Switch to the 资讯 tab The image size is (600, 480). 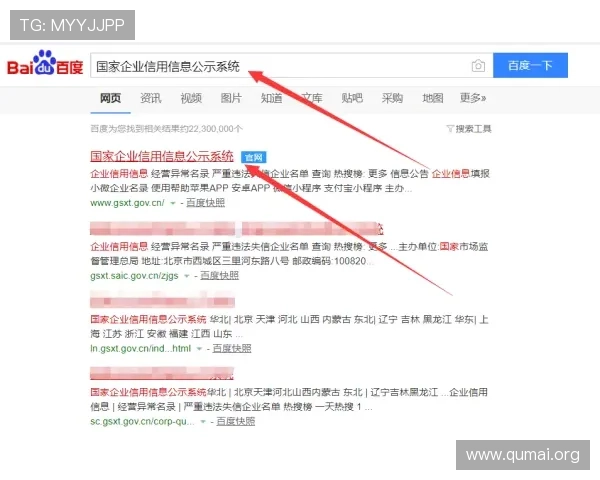[x=150, y=98]
